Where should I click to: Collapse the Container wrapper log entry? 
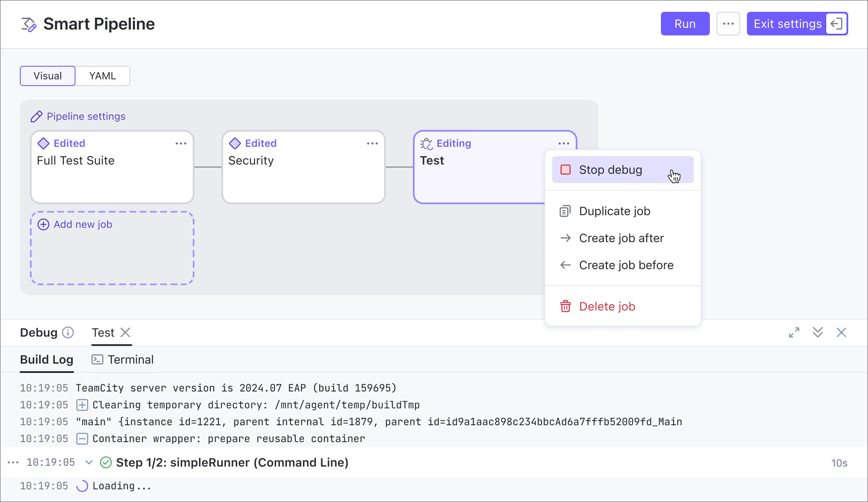(82, 439)
